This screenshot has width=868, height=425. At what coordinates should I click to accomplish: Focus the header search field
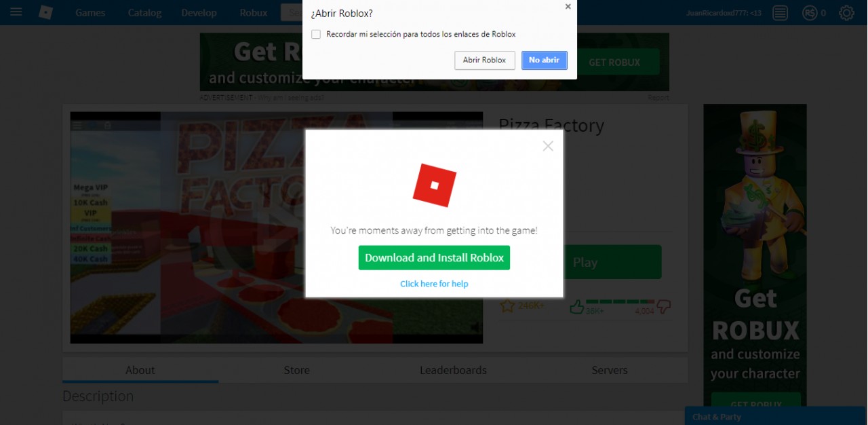[x=292, y=12]
